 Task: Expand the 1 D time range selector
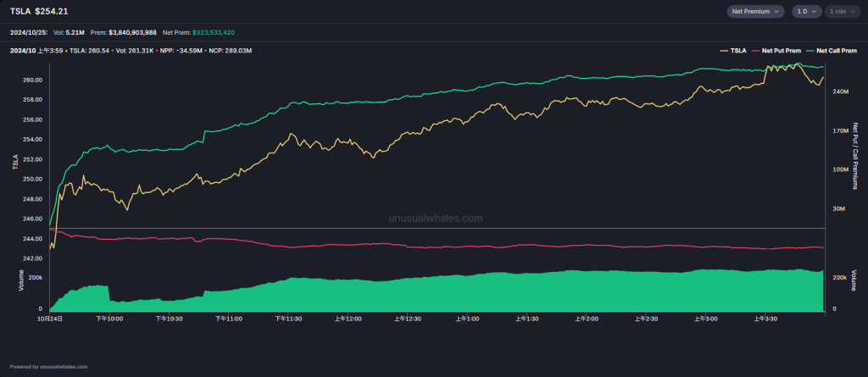[x=806, y=11]
